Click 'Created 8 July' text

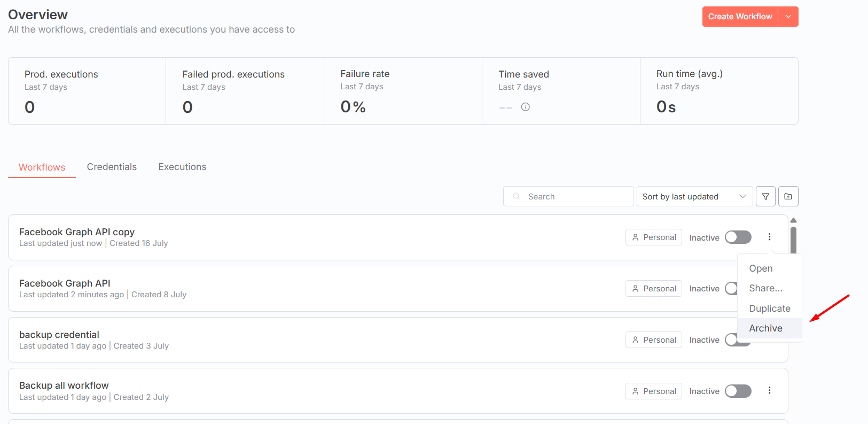[x=159, y=295]
